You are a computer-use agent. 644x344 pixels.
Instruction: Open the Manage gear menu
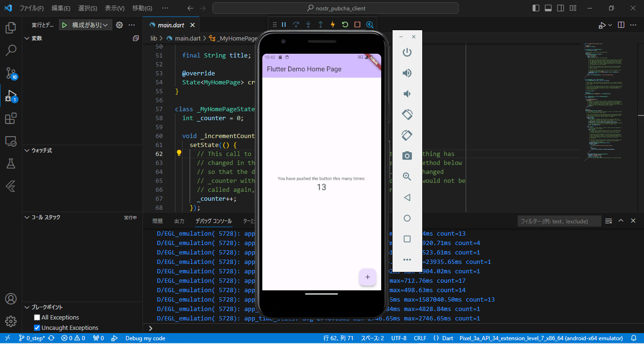[11, 321]
